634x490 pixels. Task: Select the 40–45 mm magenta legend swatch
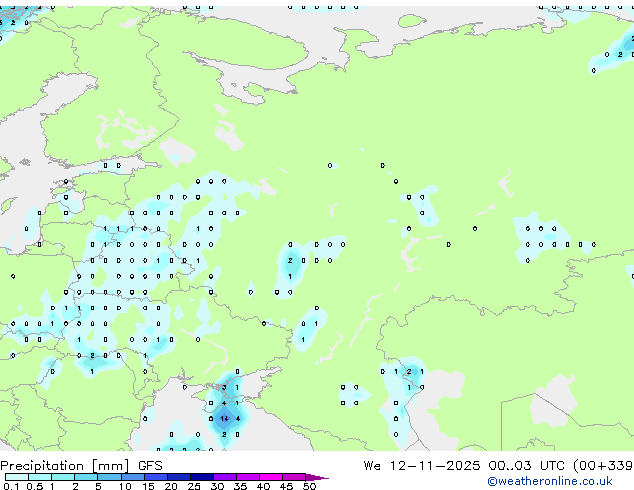pos(271,477)
